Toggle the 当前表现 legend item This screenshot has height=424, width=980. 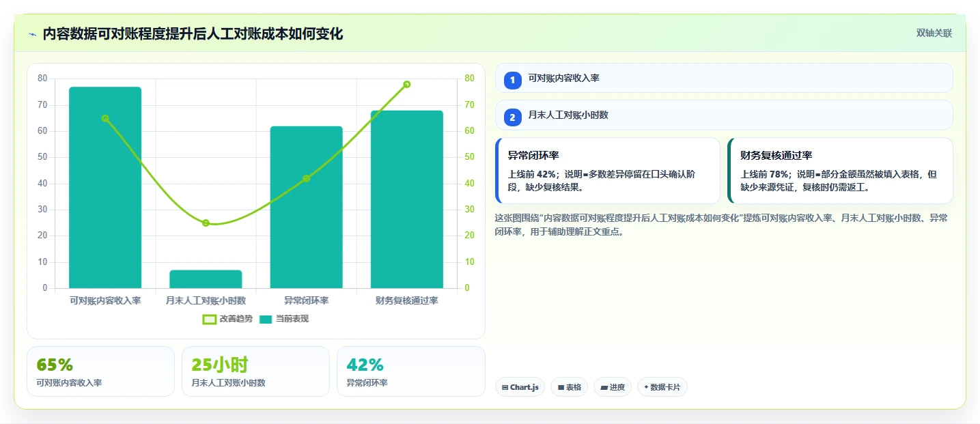pyautogui.click(x=284, y=319)
